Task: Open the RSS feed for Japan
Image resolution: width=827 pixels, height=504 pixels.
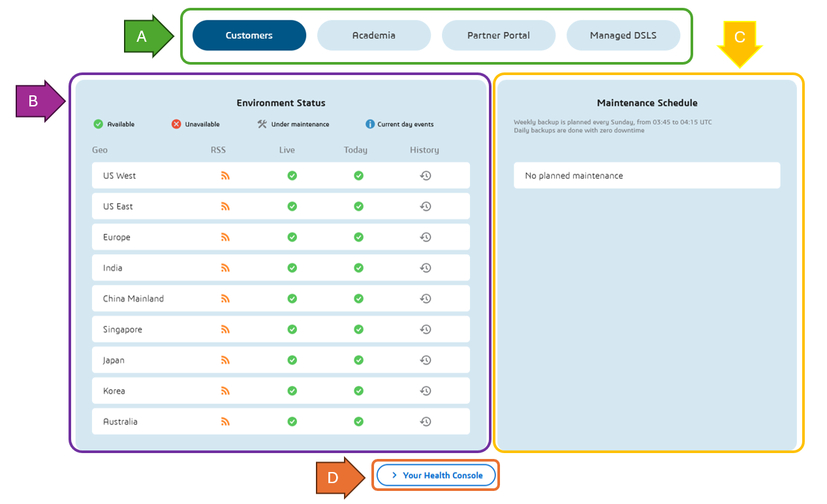Action: [x=225, y=360]
